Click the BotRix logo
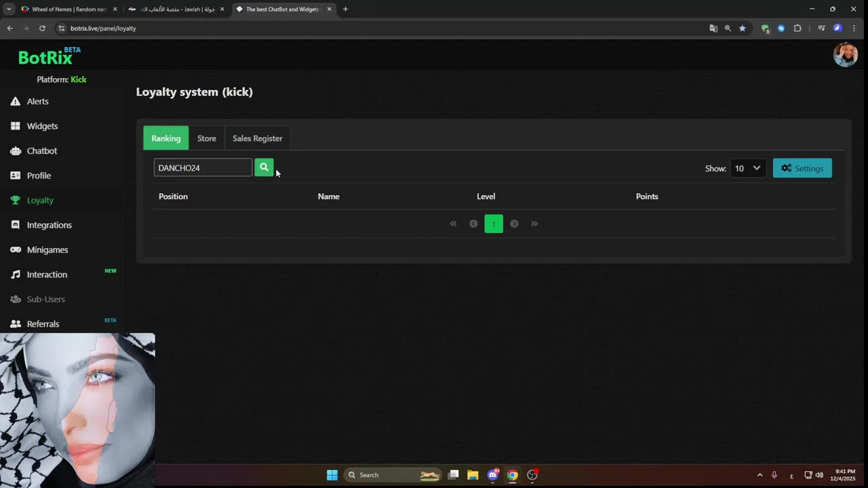868x488 pixels. (49, 57)
